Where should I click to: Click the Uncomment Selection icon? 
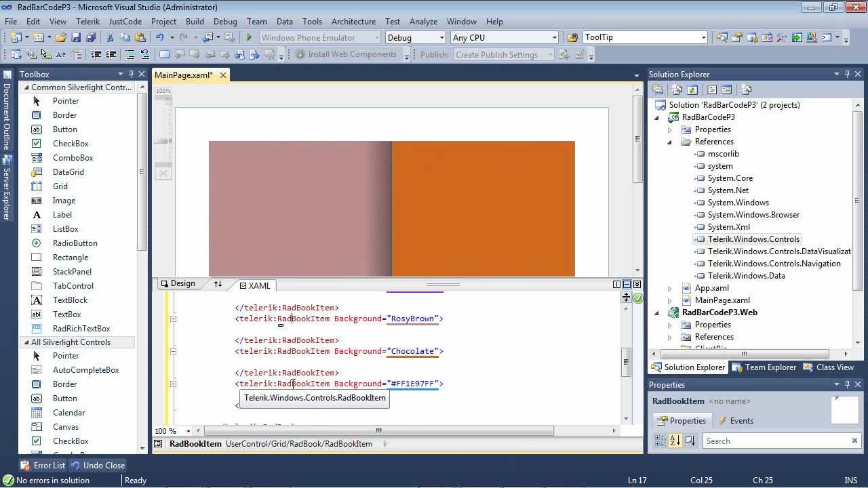tap(144, 54)
